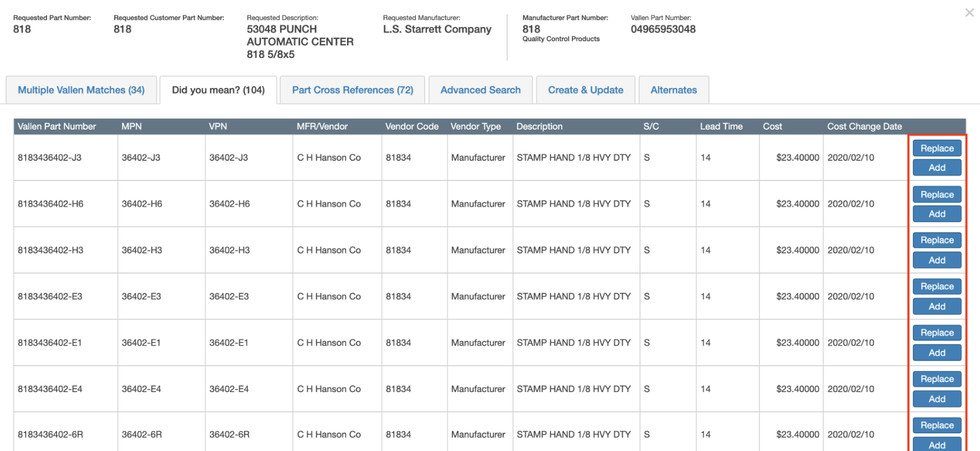Replace with part 36402-E1

pos(937,333)
